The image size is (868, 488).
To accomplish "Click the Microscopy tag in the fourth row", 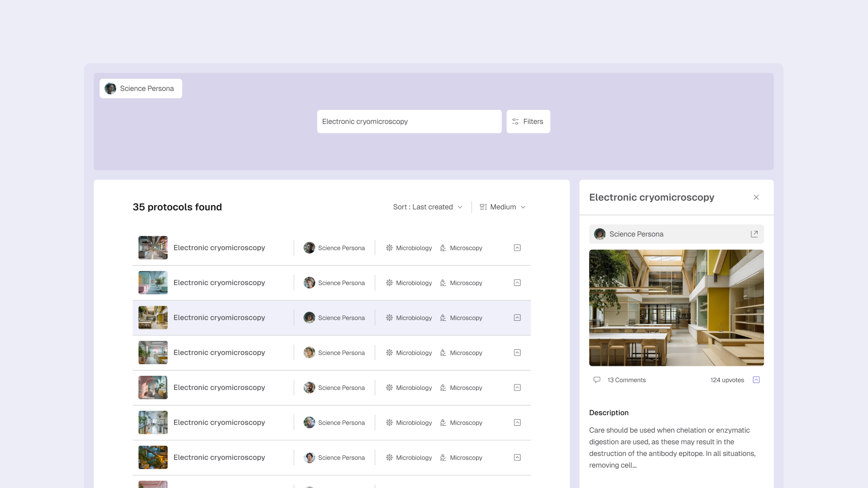I will [461, 353].
